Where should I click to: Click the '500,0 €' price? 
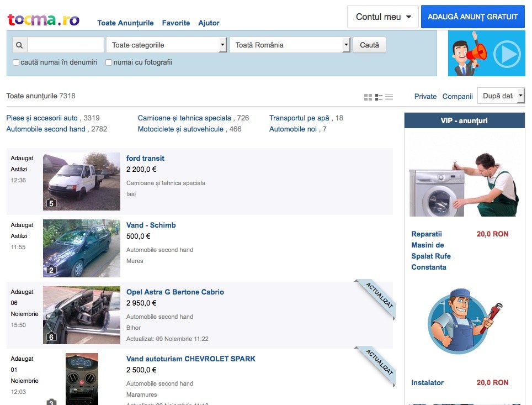tap(139, 236)
